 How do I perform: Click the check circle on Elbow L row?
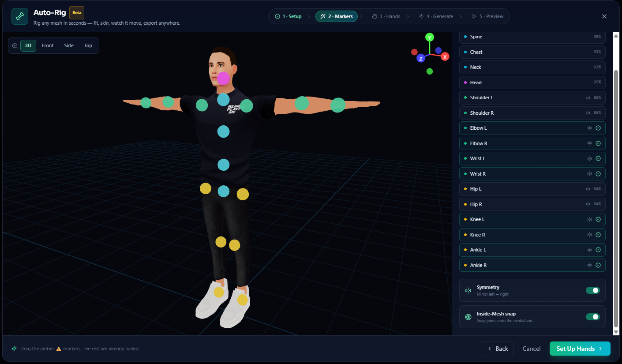pyautogui.click(x=598, y=128)
